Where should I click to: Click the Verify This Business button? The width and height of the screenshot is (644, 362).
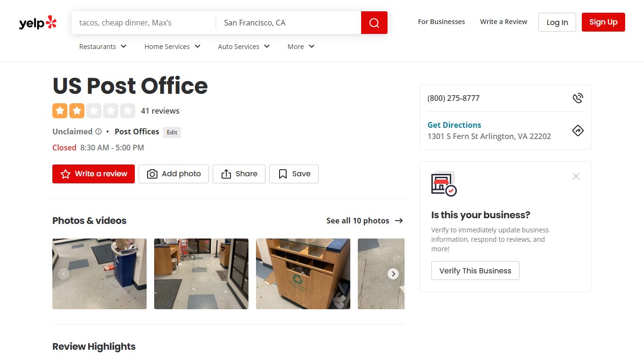click(475, 271)
